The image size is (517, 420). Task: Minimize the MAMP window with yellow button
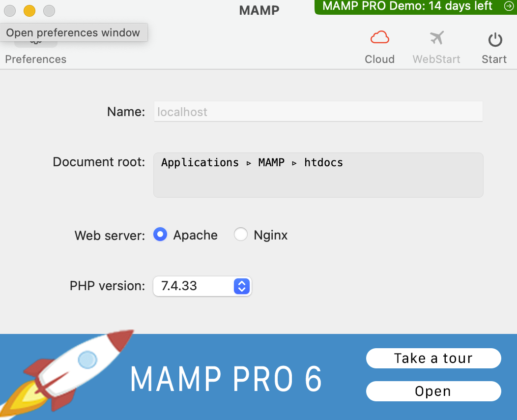point(29,11)
